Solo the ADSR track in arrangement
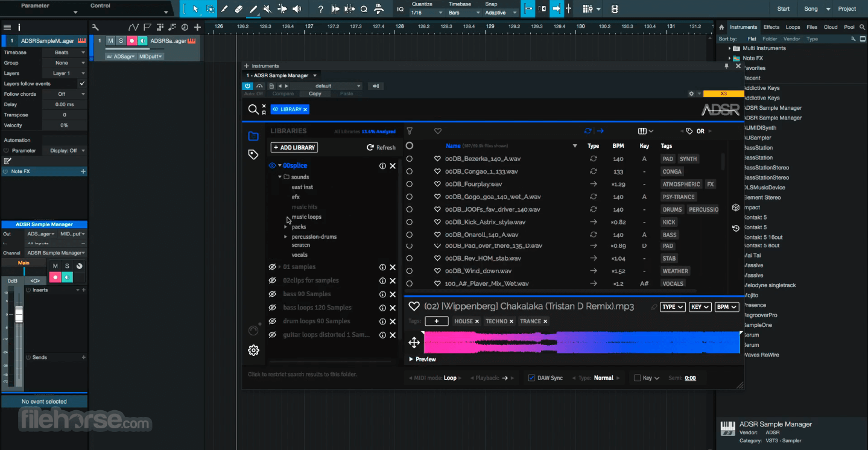Image resolution: width=868 pixels, height=450 pixels. coord(121,41)
